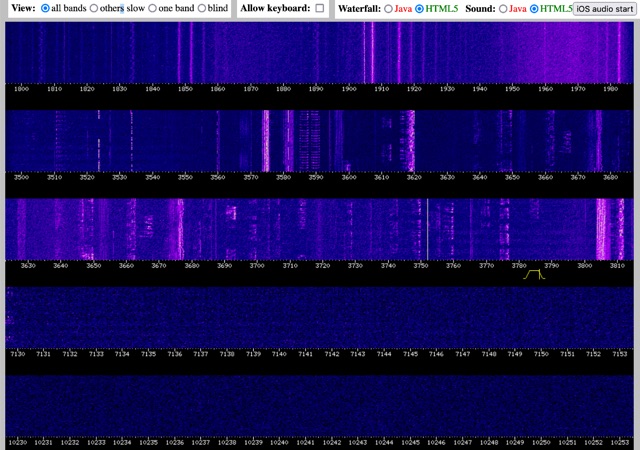Set Waterfall to Java
Screen dimensions: 640x450
point(388,8)
